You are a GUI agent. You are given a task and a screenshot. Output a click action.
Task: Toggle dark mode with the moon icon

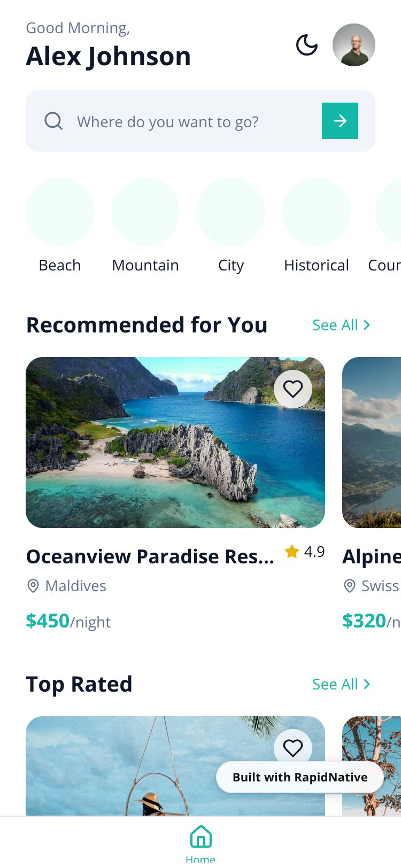307,45
